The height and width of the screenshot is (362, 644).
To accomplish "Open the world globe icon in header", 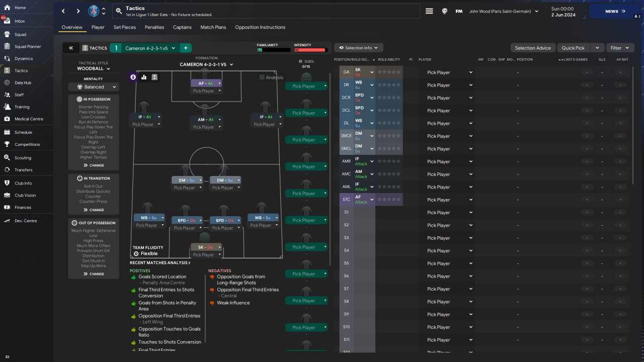I will 445,11.
